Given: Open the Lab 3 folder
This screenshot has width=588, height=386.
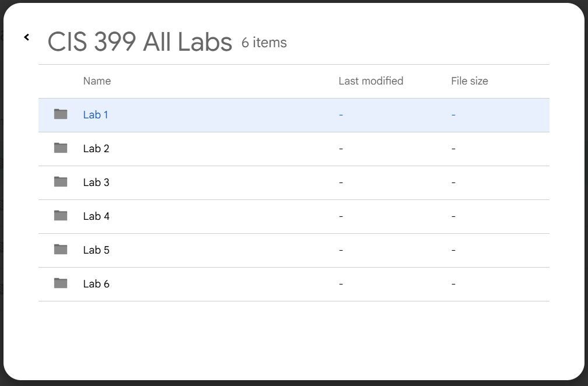Looking at the screenshot, I should pos(96,183).
